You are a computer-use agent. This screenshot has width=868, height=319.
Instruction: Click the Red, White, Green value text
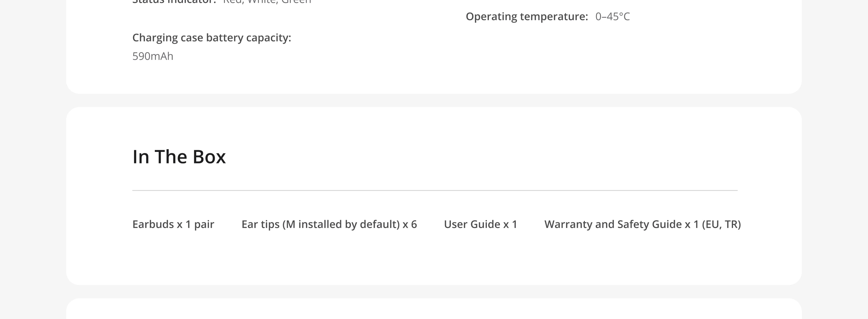[x=267, y=2]
